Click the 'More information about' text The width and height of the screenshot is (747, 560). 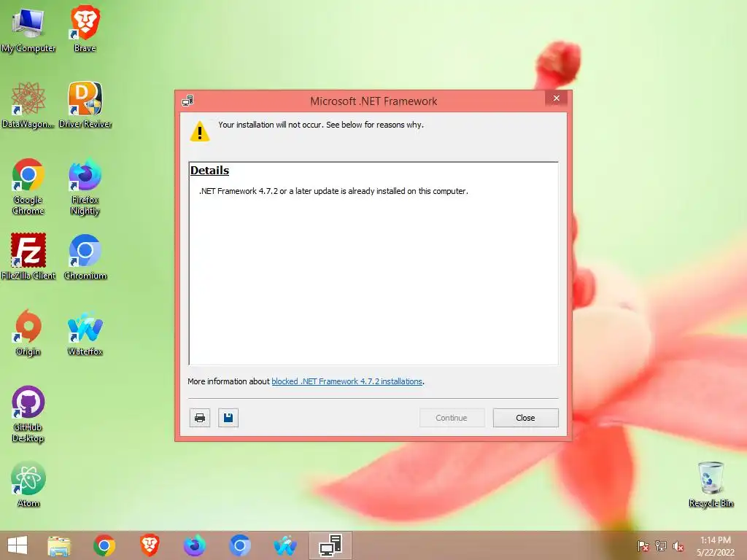click(228, 381)
